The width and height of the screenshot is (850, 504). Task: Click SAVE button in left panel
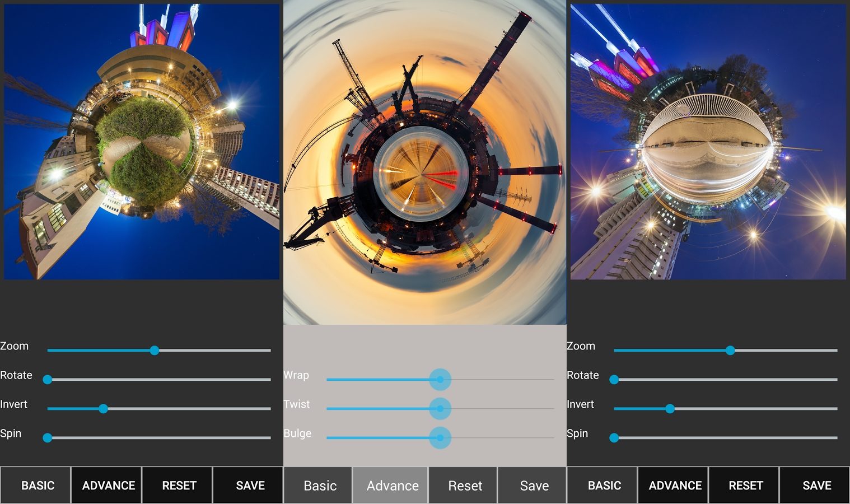[x=248, y=485]
